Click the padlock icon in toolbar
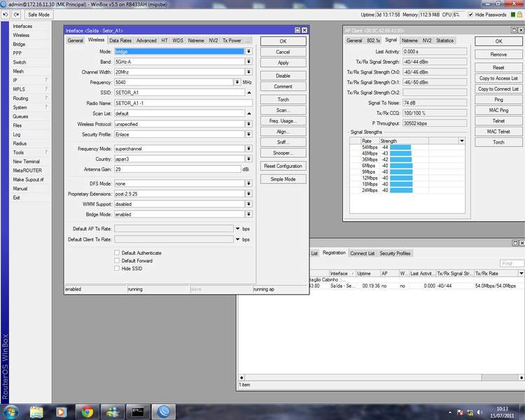Screen dimensions: 525x420 pos(519,15)
